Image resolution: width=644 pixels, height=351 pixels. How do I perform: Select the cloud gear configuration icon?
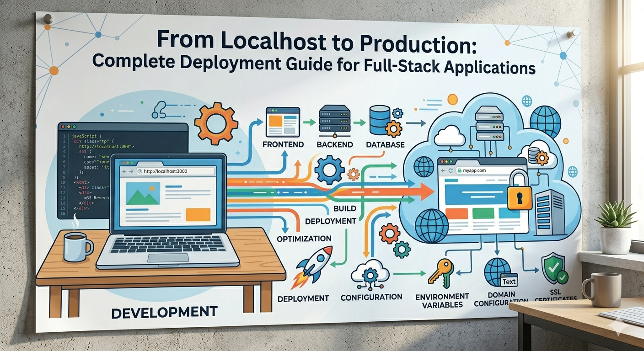click(370, 275)
